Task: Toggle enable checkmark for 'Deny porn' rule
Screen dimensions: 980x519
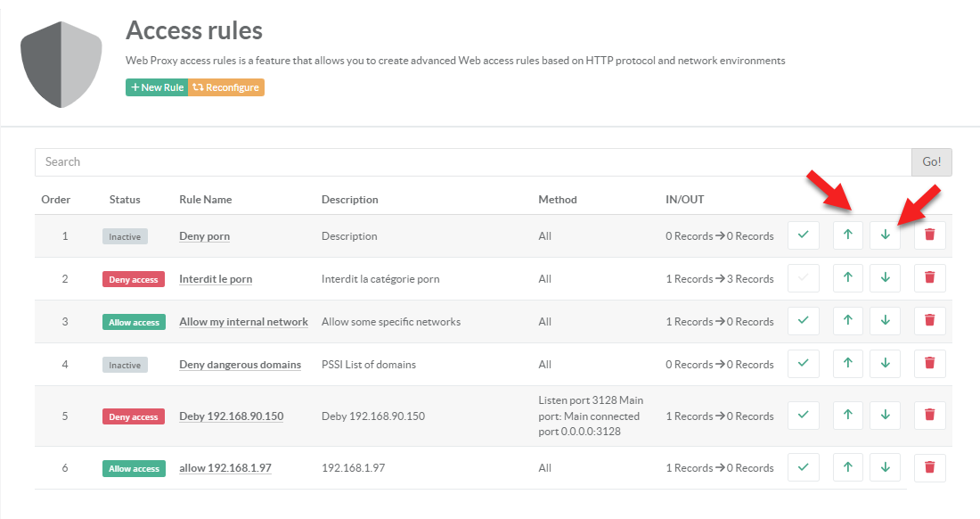Action: point(803,235)
